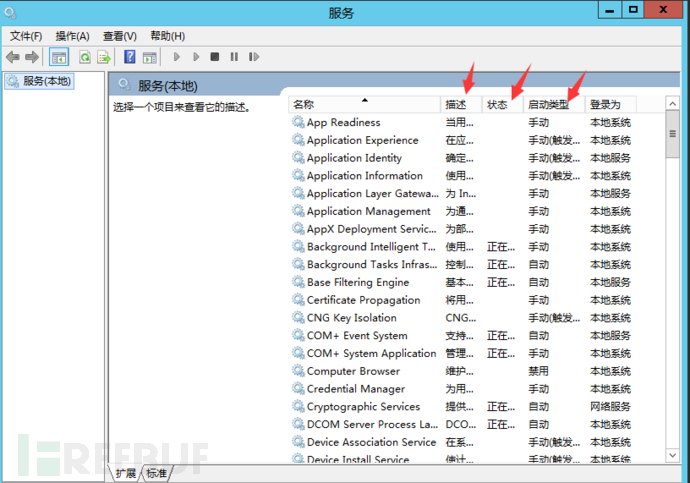Image resolution: width=690 pixels, height=483 pixels.
Task: Open the 查看(V) menu
Action: 120,36
